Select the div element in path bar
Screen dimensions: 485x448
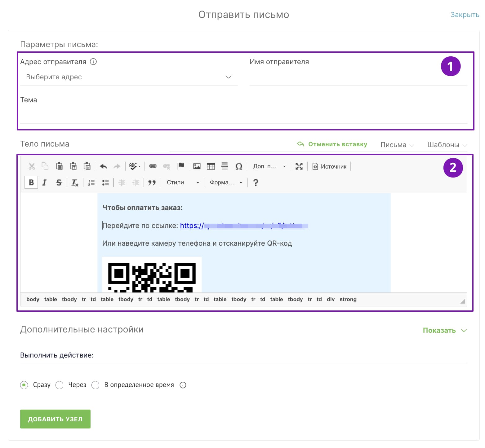[331, 299]
